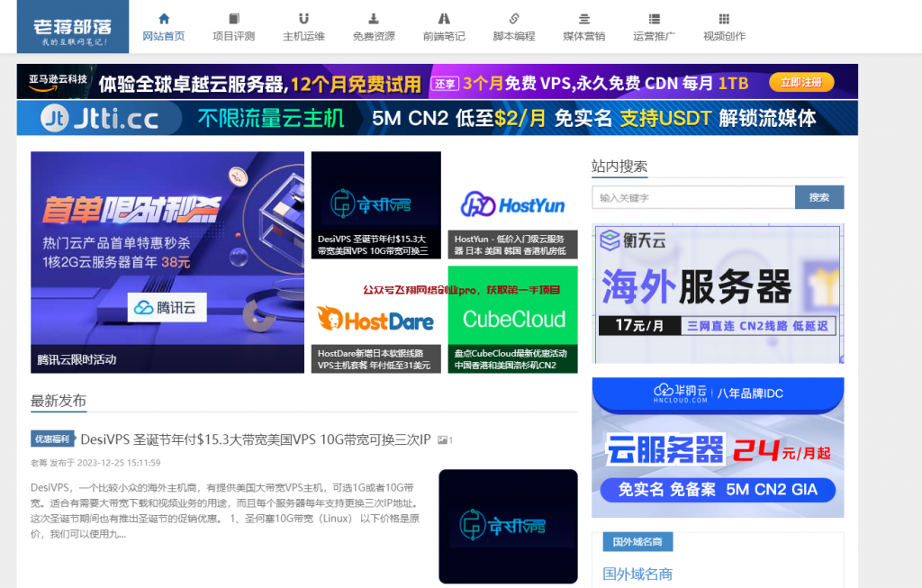Click the icon above 前端笔记
This screenshot has height=588, width=922.
444,18
